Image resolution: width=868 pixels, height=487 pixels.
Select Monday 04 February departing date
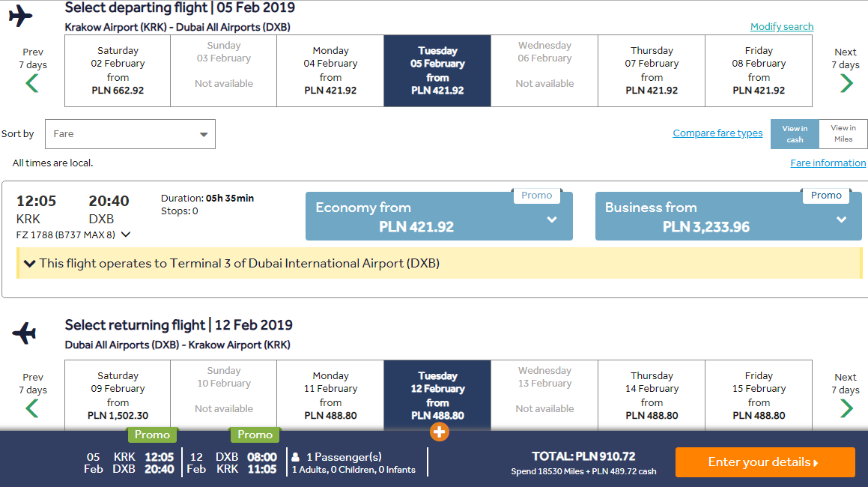pyautogui.click(x=330, y=71)
